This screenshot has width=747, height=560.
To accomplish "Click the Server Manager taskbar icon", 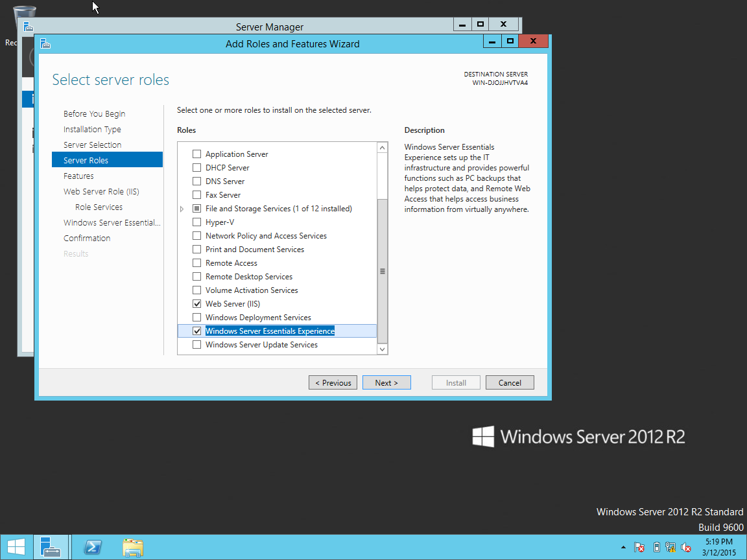I will click(51, 547).
